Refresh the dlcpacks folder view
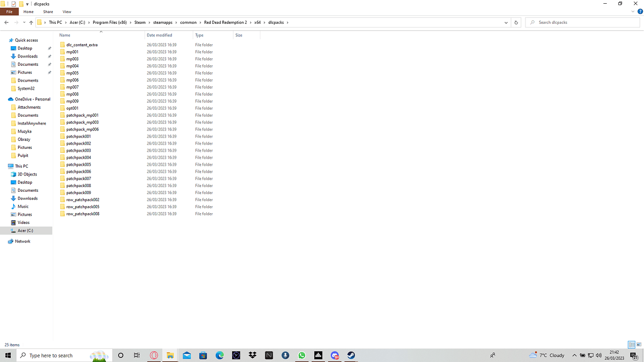The image size is (644, 362). coord(516,22)
